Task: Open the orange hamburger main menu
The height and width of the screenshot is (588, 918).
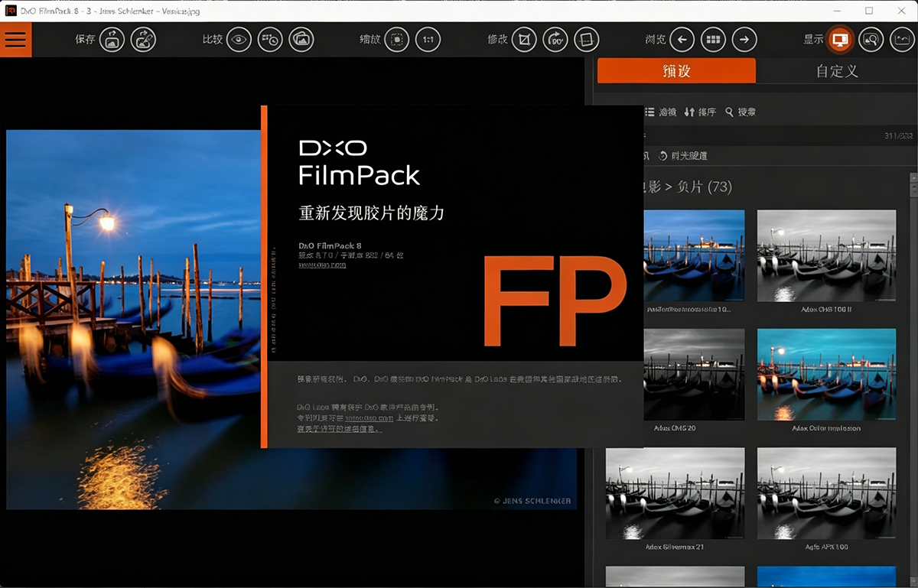Action: coord(15,40)
